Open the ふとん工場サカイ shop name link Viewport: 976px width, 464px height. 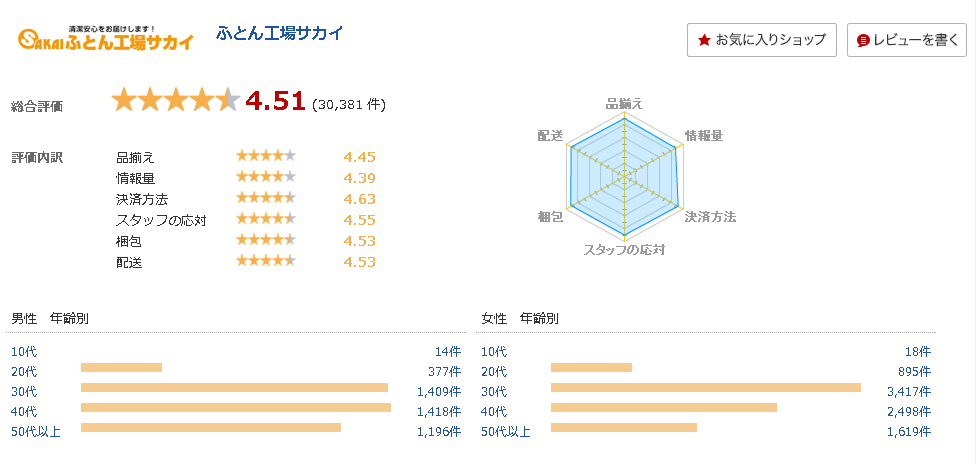click(x=279, y=33)
